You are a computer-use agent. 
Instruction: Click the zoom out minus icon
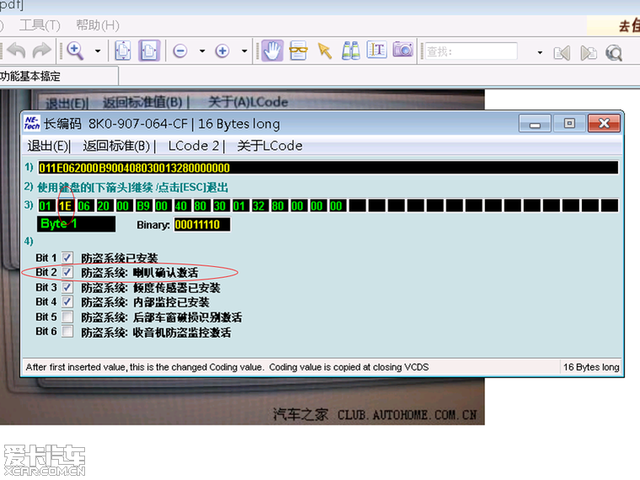coord(180,50)
